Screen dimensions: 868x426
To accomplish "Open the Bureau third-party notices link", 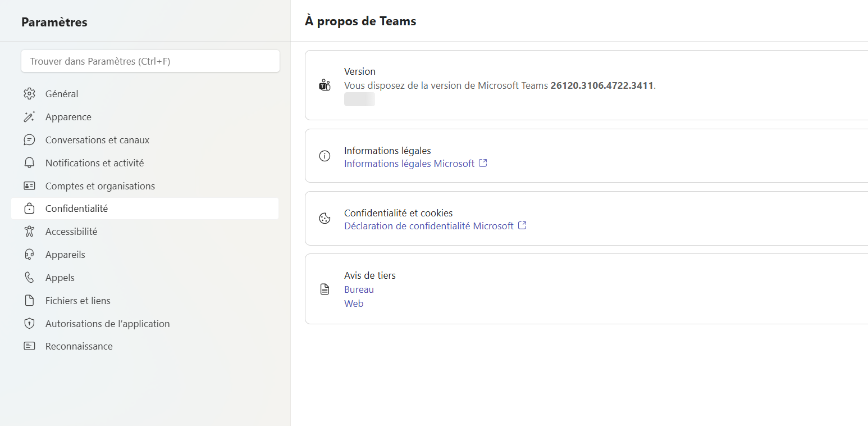I will [359, 289].
